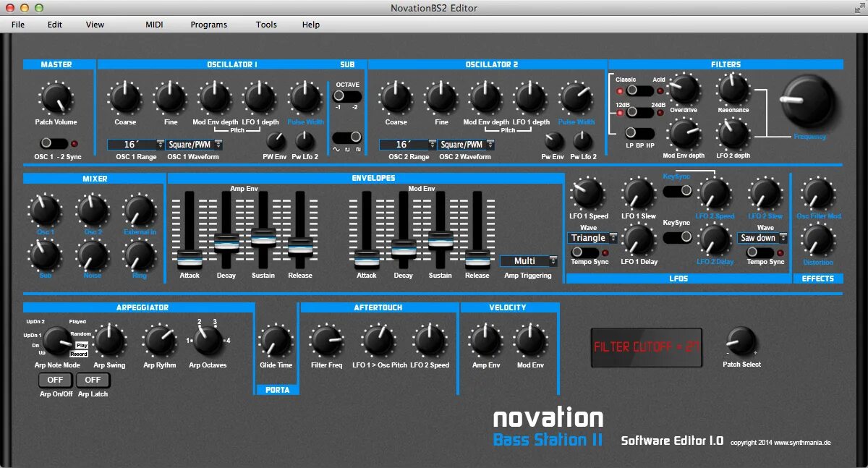The image size is (868, 468).
Task: Click the Aftertouch Filter Freq knob
Action: pyautogui.click(x=326, y=341)
